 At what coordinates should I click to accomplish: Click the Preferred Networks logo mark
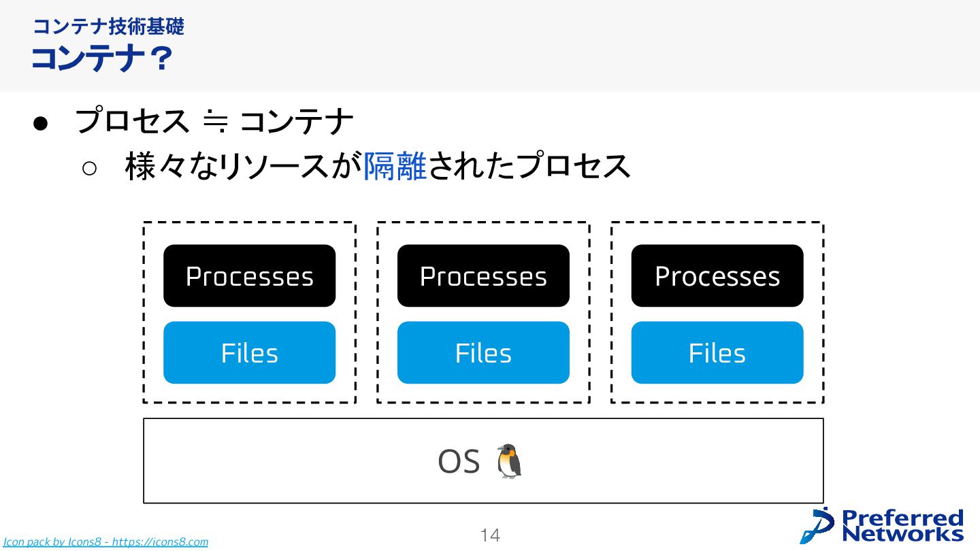coord(817,526)
